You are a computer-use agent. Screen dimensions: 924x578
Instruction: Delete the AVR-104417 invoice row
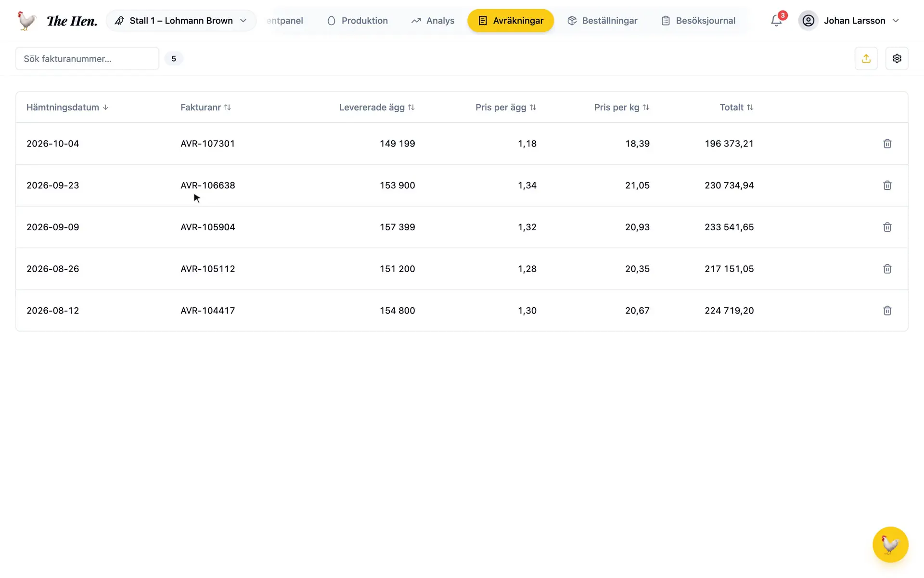coord(887,311)
